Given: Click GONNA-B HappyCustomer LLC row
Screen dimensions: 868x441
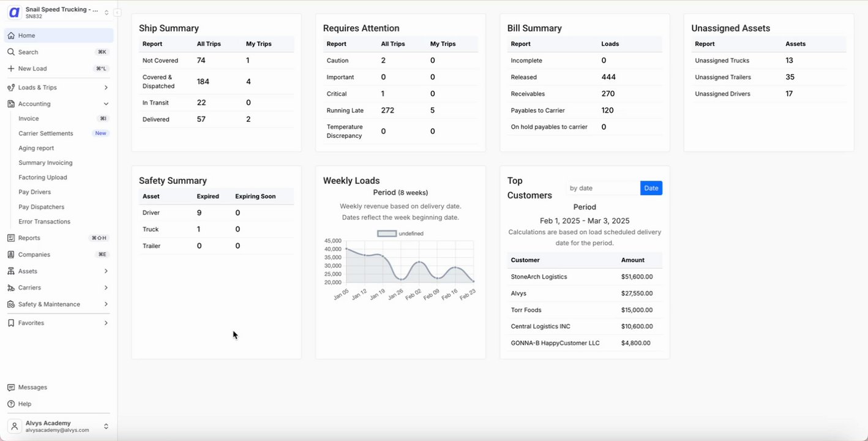Looking at the screenshot, I should [585, 343].
